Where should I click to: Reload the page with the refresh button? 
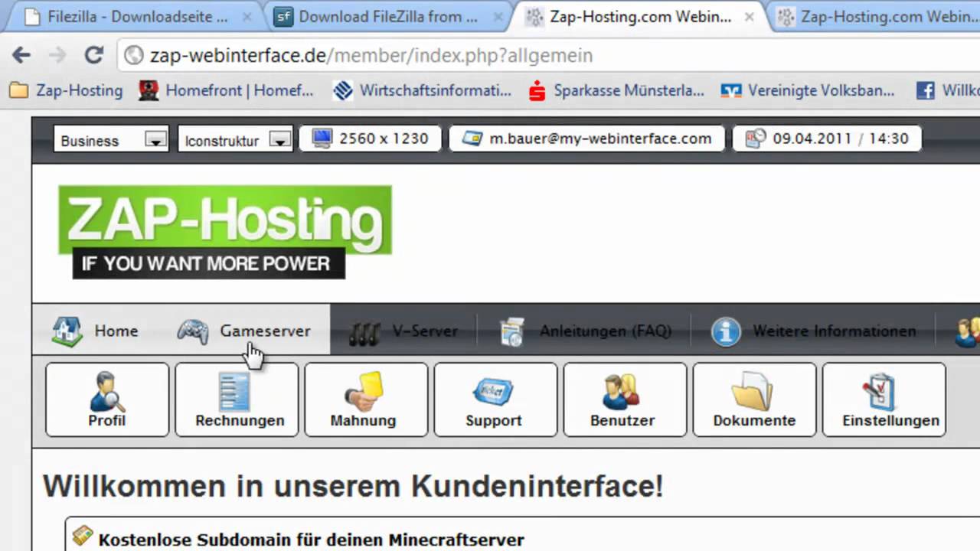[93, 55]
